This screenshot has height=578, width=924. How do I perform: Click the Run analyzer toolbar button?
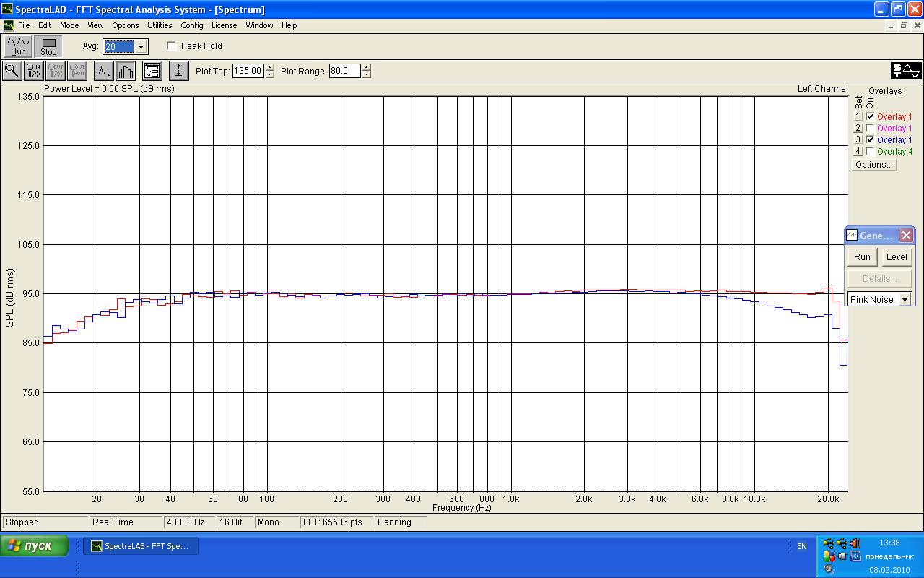18,46
